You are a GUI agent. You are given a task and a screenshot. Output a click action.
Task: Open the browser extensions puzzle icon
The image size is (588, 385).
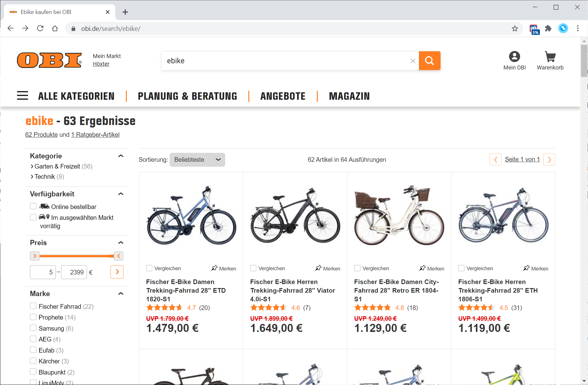coord(548,29)
